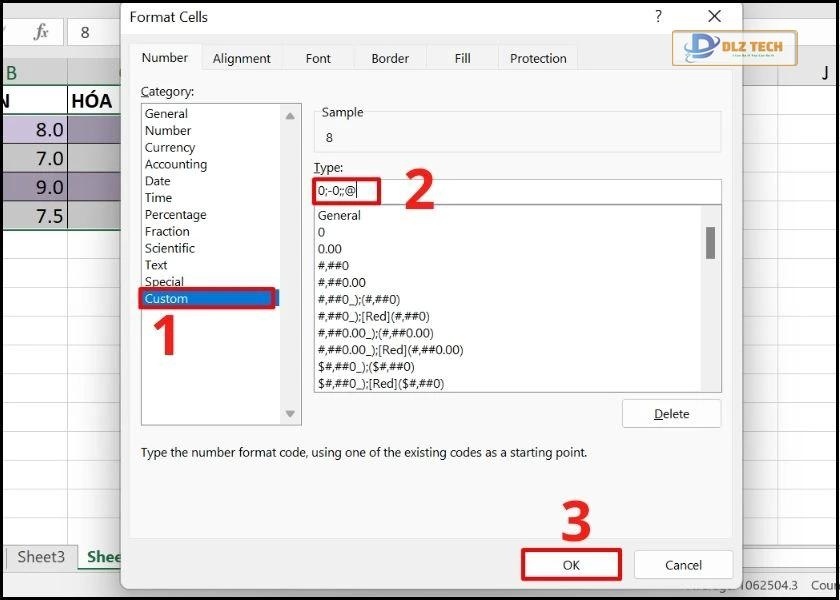Open the Font tab
This screenshot has height=600, width=840.
coord(318,58)
